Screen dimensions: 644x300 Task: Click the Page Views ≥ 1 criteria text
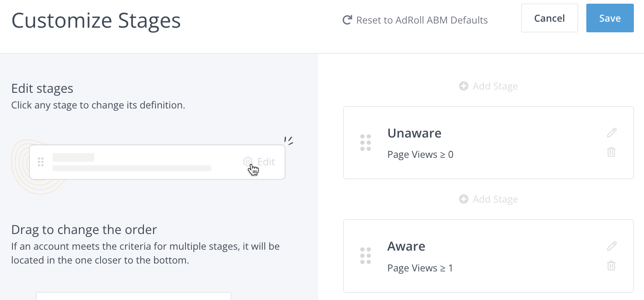[420, 268]
